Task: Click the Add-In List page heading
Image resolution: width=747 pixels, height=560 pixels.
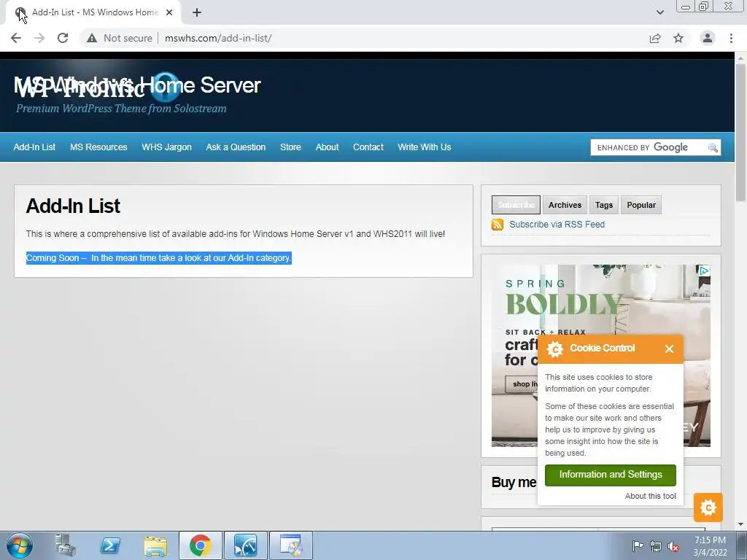Action: click(73, 206)
